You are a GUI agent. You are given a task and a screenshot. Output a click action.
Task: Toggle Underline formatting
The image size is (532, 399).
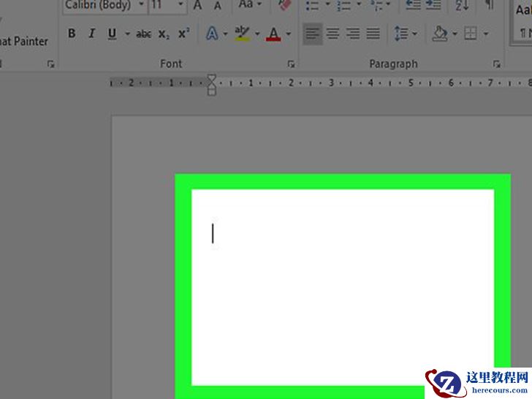tap(112, 34)
